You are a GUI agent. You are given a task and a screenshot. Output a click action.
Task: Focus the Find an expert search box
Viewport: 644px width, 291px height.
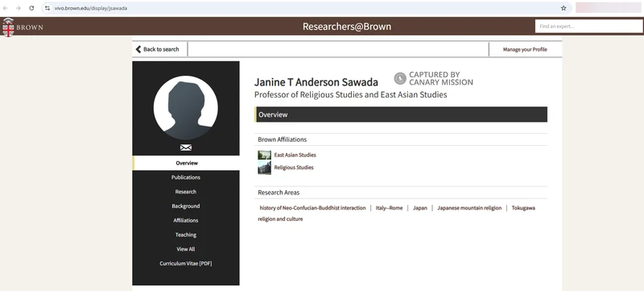(588, 26)
